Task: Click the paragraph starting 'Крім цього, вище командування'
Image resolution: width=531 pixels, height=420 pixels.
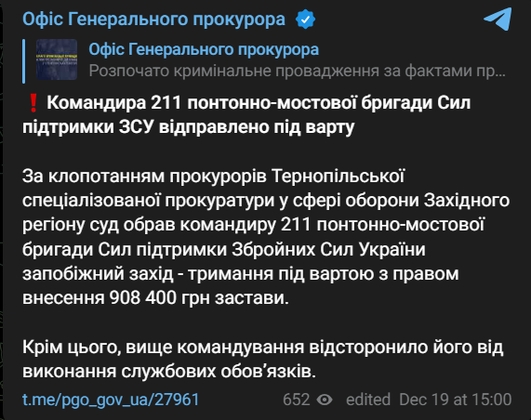Action: click(x=263, y=360)
